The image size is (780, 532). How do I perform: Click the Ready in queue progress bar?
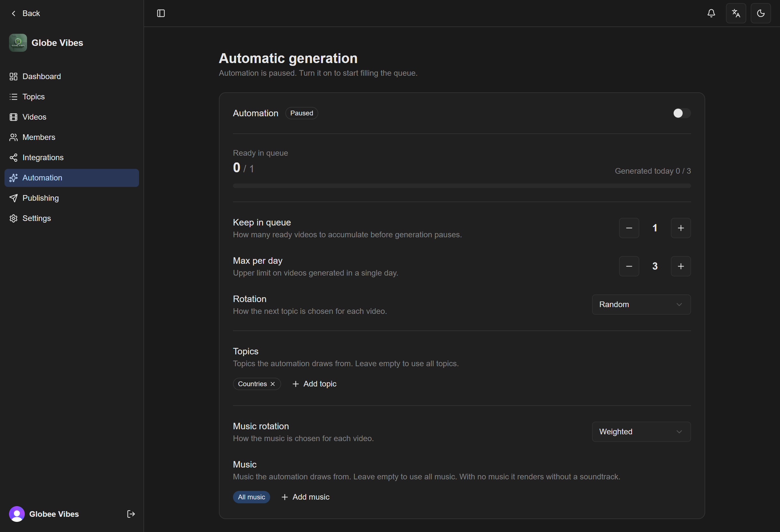462,185
